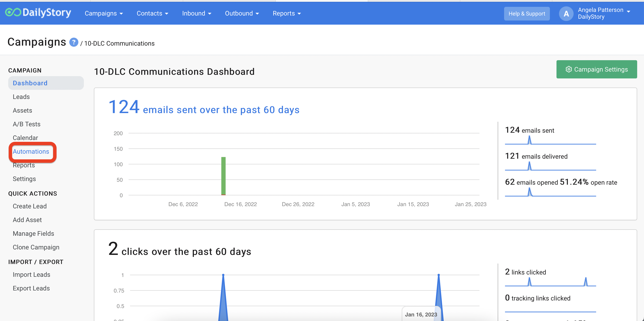644x321 pixels.
Task: Click Clone Campaign quick action
Action: click(x=36, y=247)
